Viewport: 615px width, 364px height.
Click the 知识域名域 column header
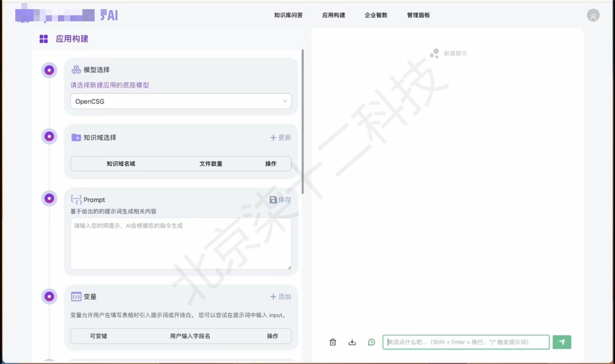121,164
